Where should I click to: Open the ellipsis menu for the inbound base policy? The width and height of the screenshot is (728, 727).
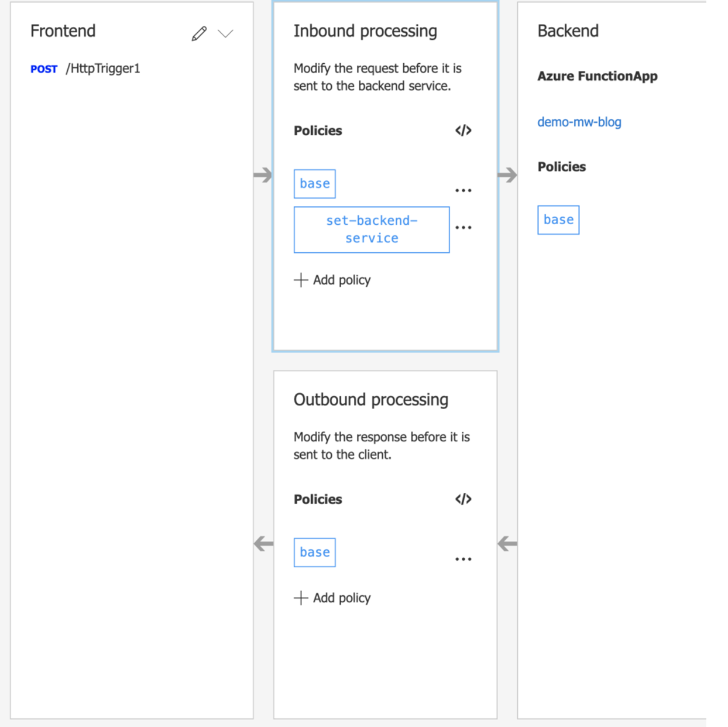pos(463,189)
